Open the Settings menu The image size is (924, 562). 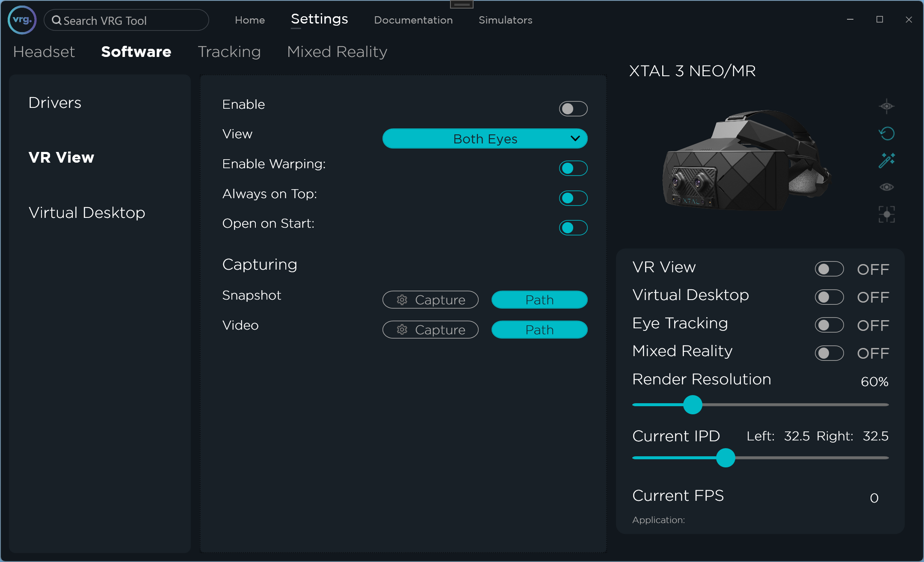pos(319,19)
